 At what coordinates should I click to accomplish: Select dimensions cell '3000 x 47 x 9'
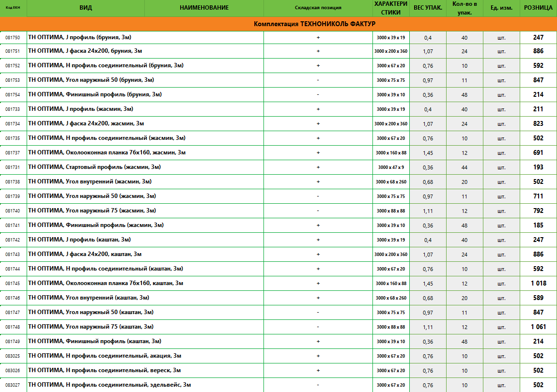391,167
